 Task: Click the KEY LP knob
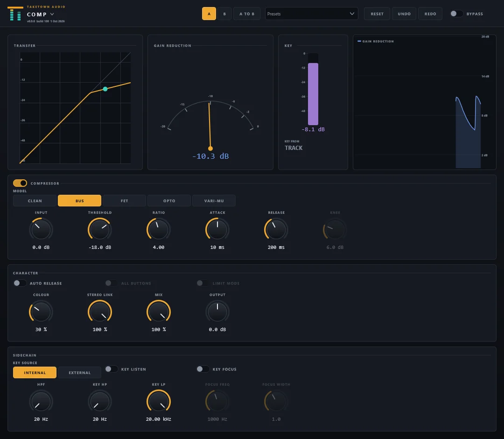pos(159,401)
